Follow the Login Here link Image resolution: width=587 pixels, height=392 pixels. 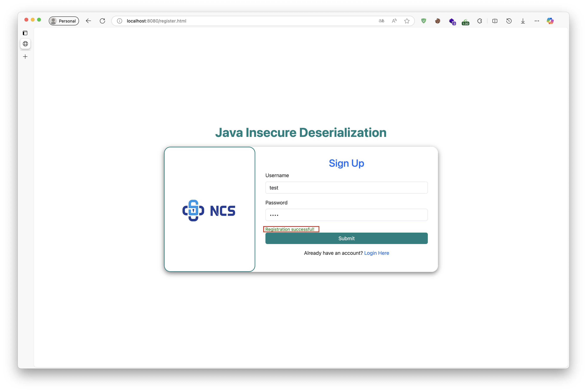(376, 253)
